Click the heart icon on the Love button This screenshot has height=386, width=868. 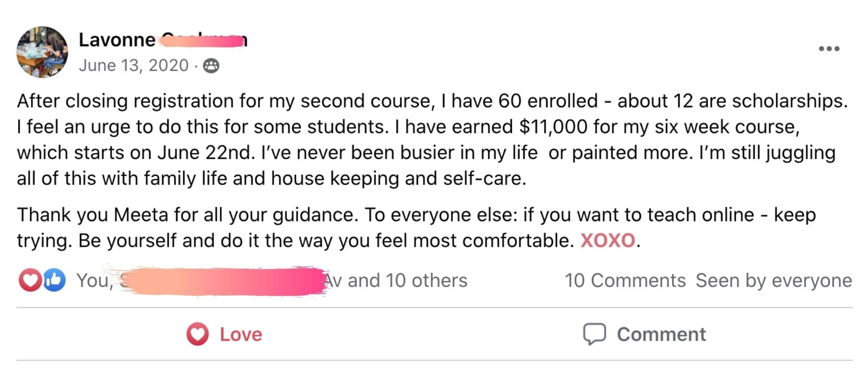[197, 334]
